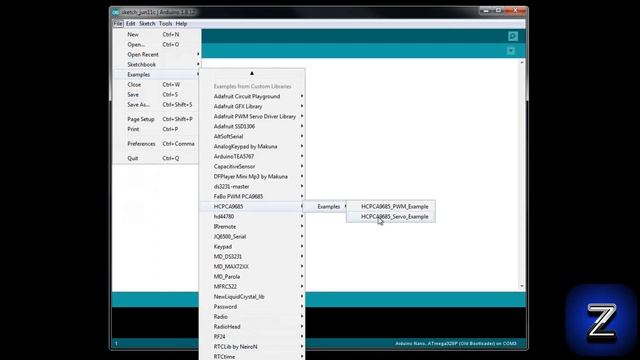
Task: Open Fallo PWM PCA9685 submenu
Action: point(252,196)
